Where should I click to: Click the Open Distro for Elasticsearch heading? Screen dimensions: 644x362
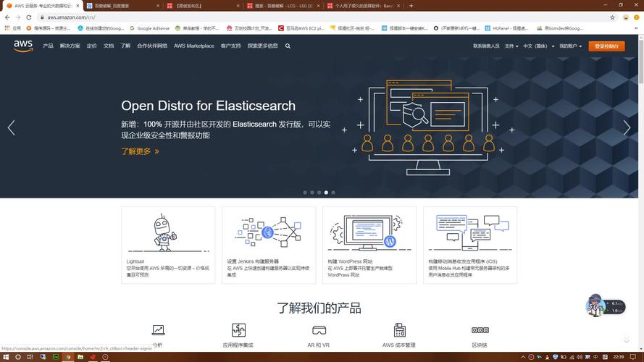click(208, 106)
